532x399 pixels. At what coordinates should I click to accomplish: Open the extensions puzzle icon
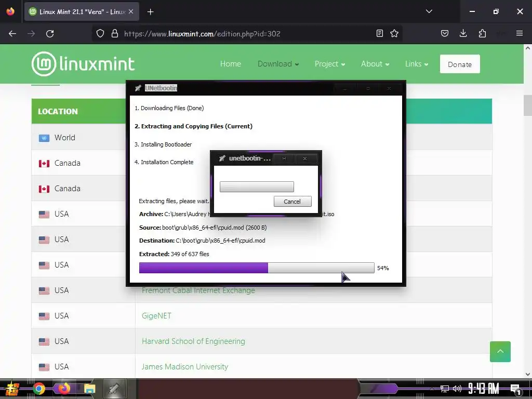482,33
